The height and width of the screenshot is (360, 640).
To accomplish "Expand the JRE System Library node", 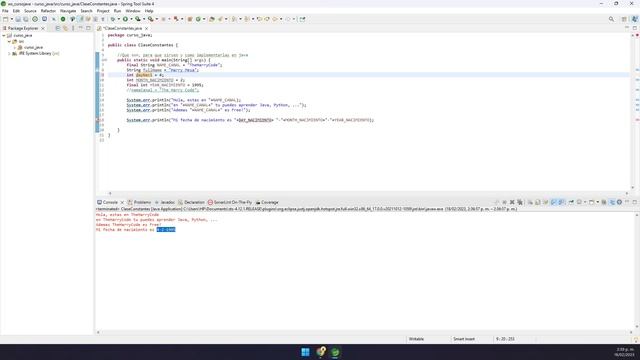I will [9, 53].
